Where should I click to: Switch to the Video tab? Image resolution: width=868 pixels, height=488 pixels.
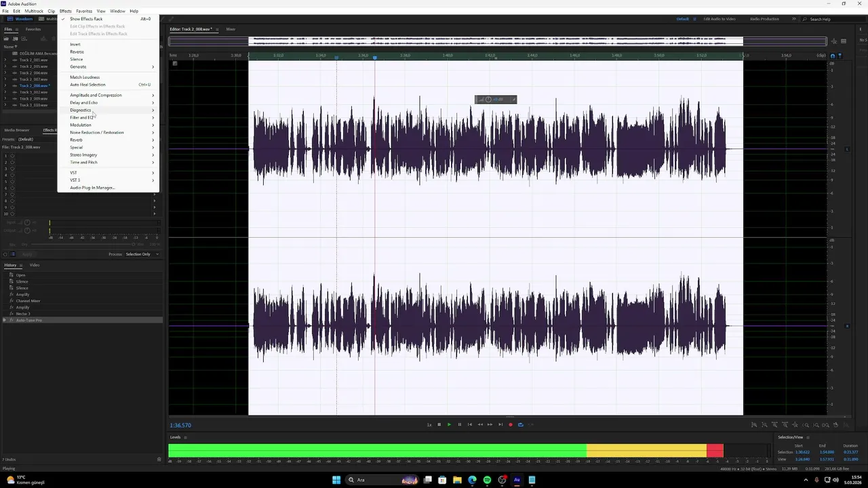[35, 265]
